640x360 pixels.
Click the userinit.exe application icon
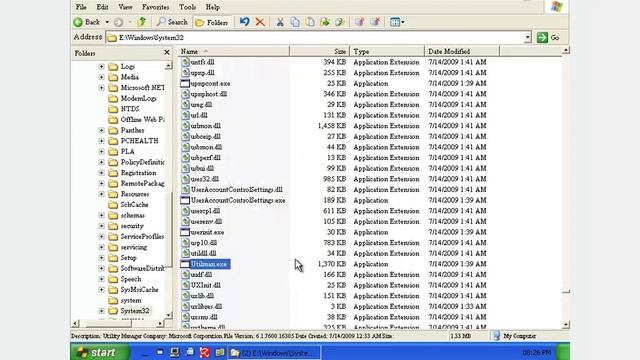tap(185, 232)
